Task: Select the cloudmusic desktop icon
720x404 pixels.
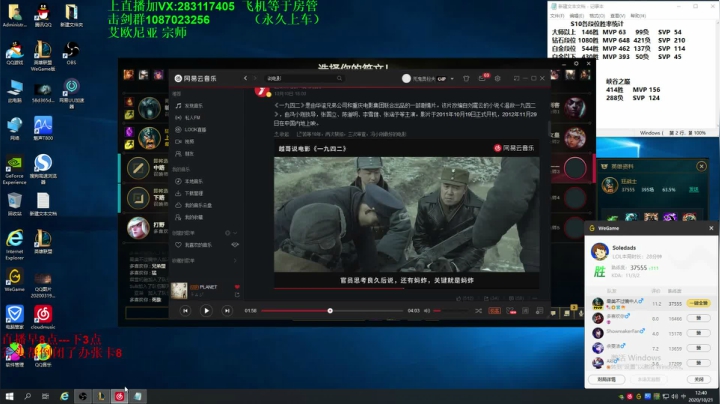Action: [x=43, y=317]
